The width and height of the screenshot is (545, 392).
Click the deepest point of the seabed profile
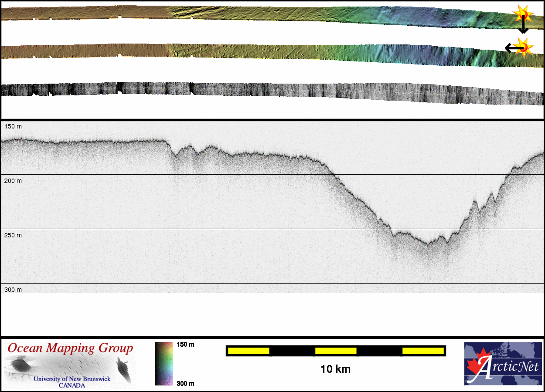point(428,244)
